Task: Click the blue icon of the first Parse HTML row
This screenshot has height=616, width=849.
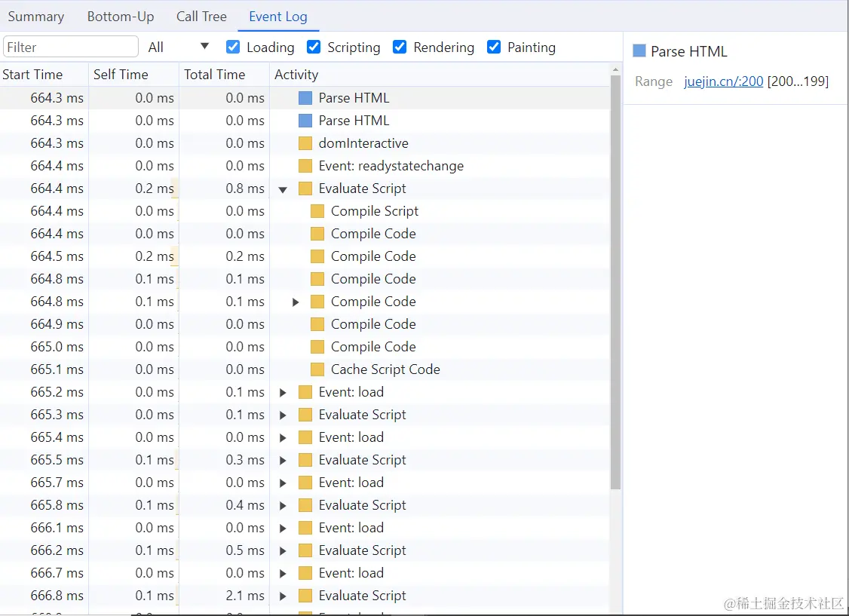Action: 305,98
